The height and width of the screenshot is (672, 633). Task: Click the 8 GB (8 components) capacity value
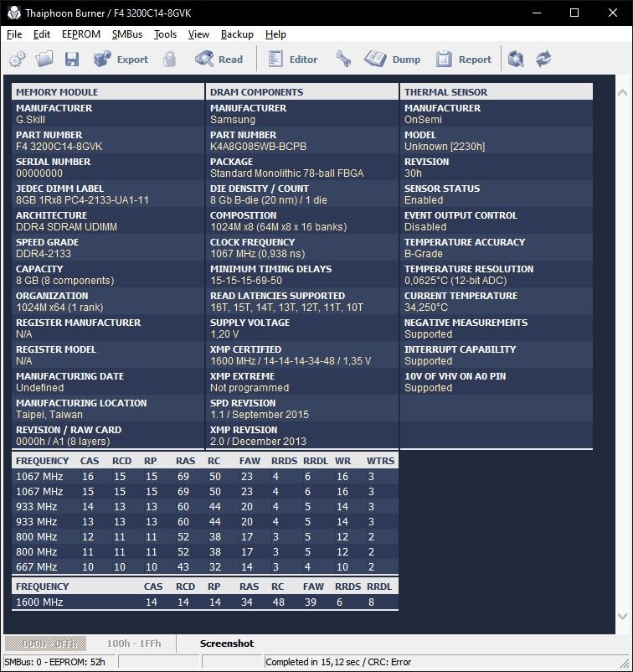click(x=65, y=281)
